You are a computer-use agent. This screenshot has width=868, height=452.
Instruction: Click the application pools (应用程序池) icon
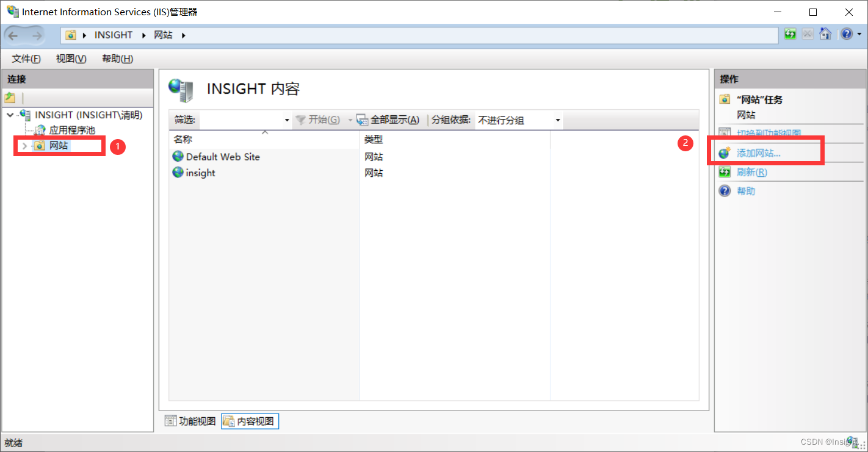pos(40,130)
